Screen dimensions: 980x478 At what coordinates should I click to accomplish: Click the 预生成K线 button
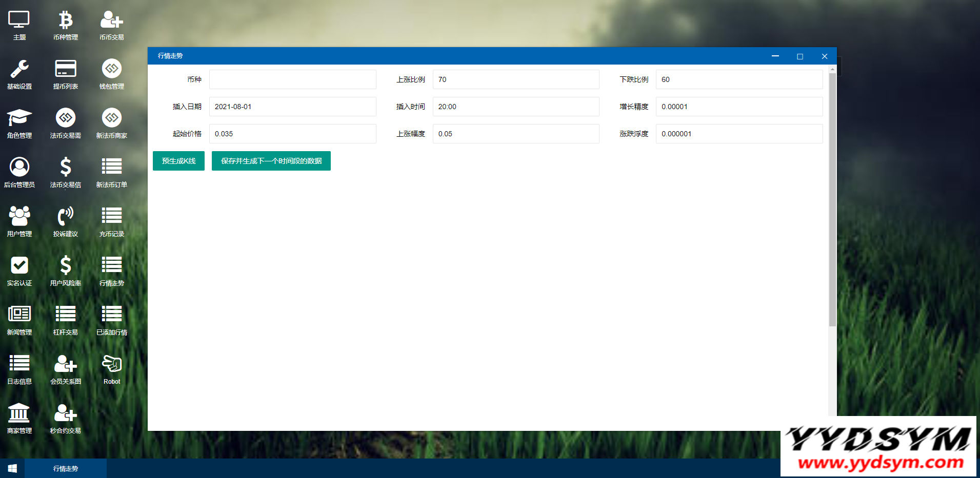[178, 161]
